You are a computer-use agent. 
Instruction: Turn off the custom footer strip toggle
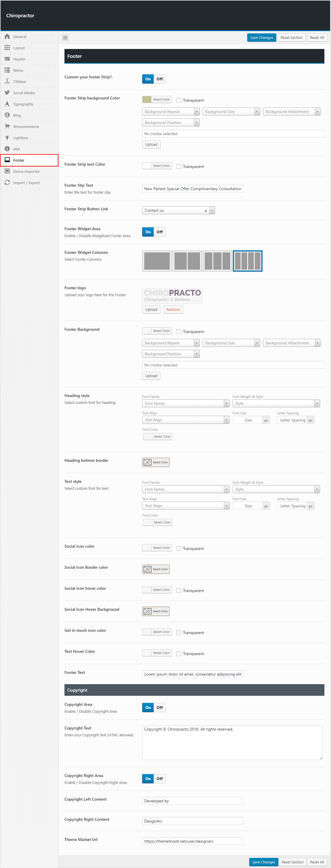point(160,79)
